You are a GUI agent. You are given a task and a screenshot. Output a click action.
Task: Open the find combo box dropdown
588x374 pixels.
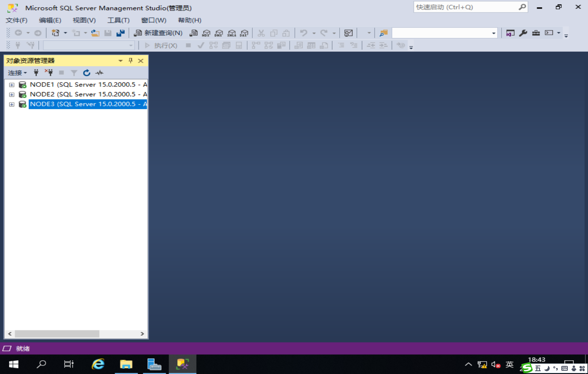coord(493,33)
